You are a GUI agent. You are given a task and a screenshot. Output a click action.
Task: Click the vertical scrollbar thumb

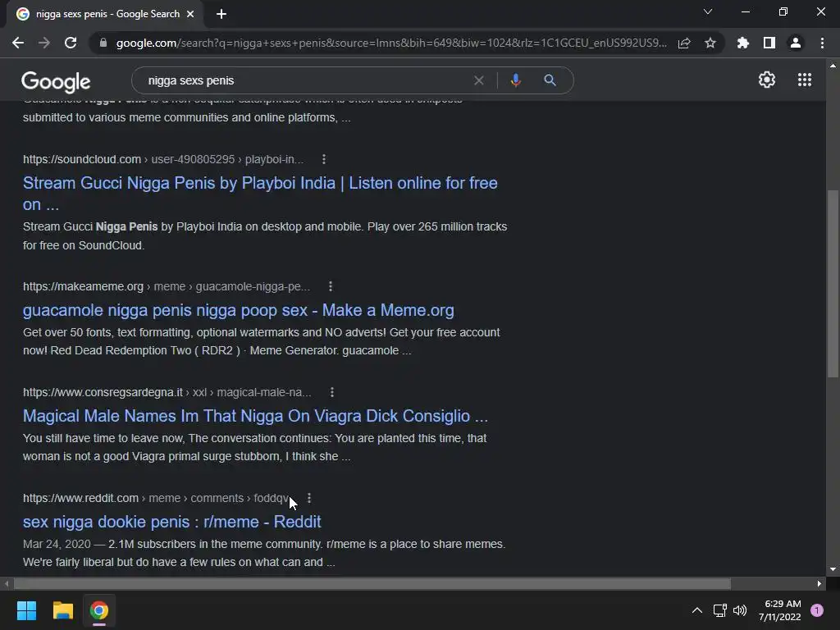pyautogui.click(x=833, y=284)
